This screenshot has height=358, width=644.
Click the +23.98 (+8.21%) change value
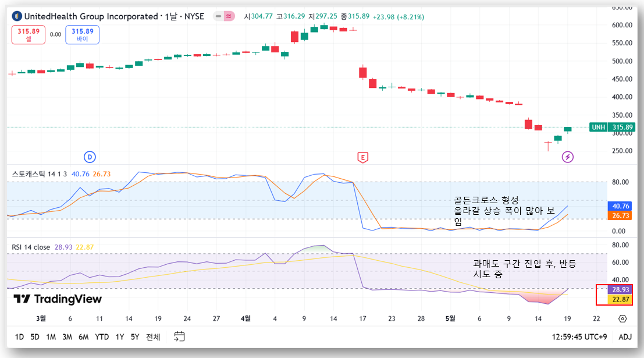pos(399,17)
